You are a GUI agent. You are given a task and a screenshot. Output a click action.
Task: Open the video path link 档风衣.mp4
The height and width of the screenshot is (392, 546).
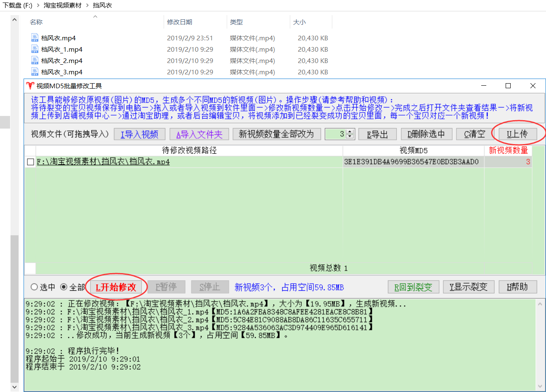[103, 162]
